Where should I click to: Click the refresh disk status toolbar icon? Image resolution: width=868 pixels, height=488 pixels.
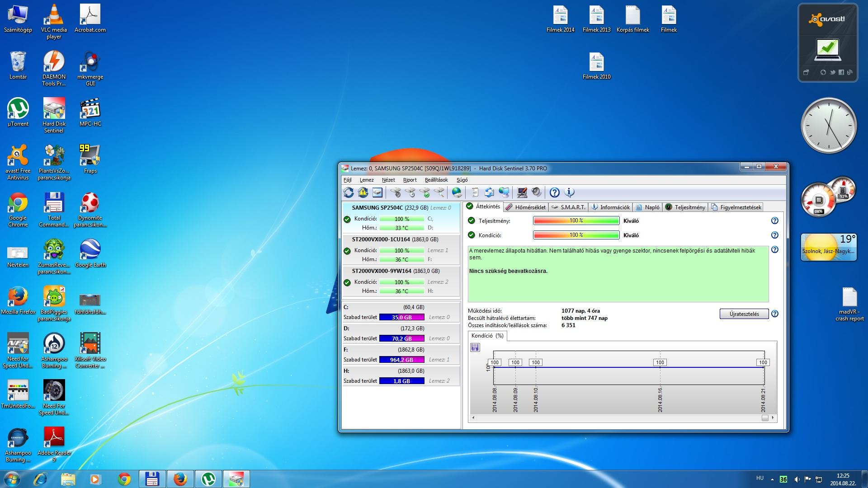tap(349, 192)
